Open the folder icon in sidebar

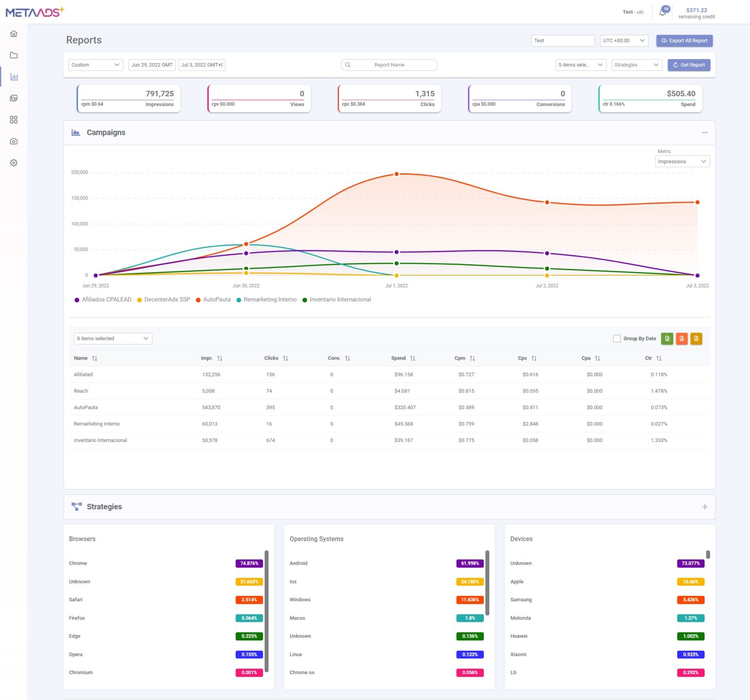point(14,55)
